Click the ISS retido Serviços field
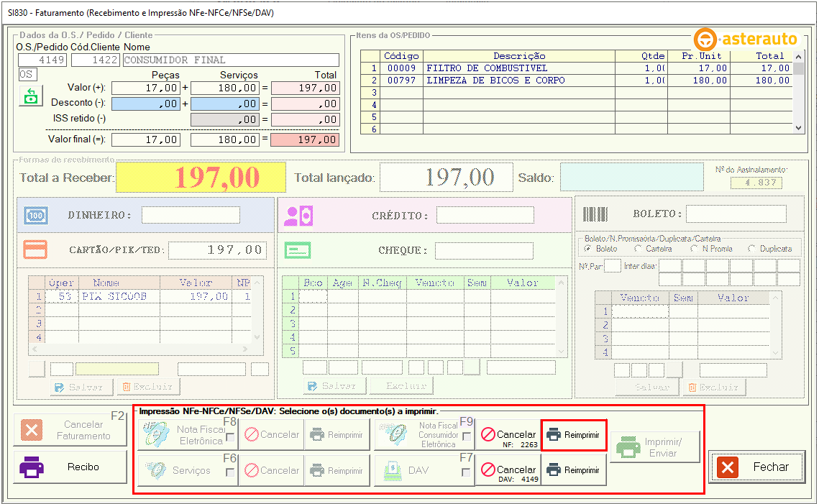 [x=224, y=119]
